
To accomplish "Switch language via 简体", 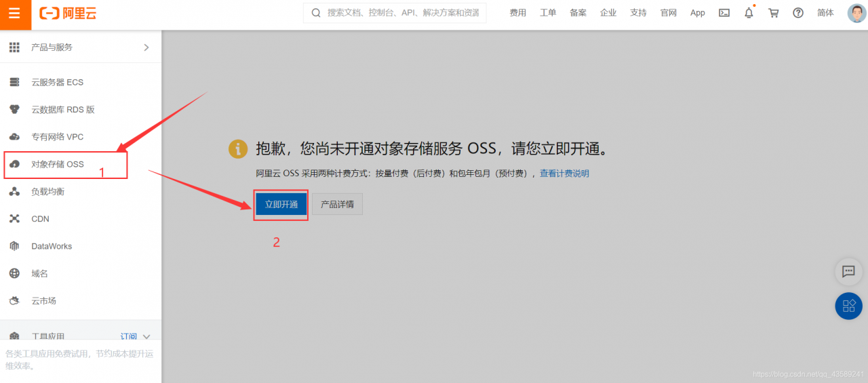I will 825,13.
